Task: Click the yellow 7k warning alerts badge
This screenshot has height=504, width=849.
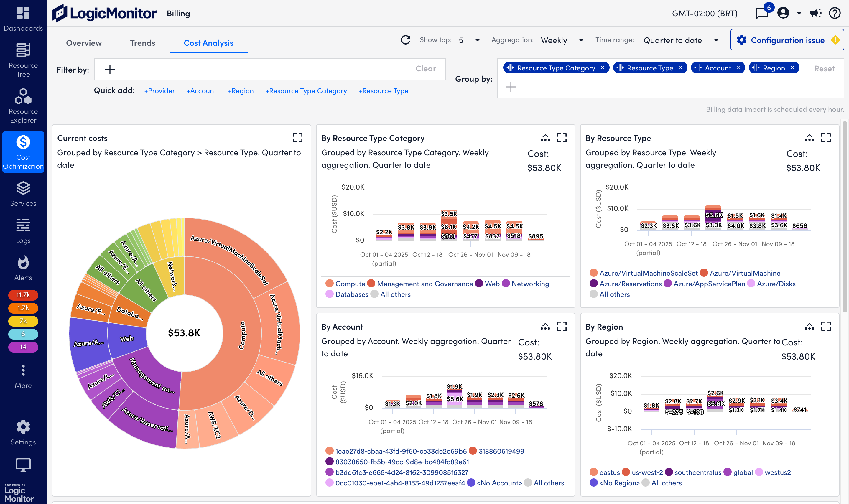Action: click(23, 321)
